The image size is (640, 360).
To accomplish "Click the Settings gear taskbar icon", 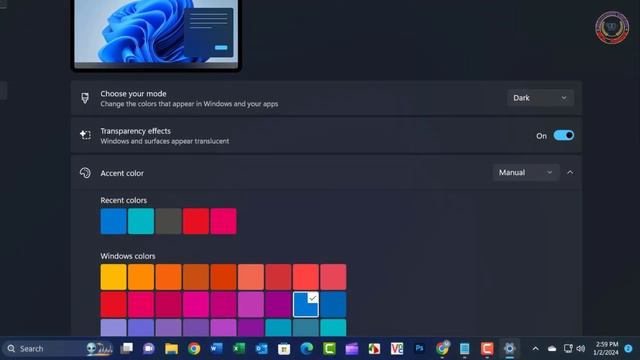I will coord(509,349).
